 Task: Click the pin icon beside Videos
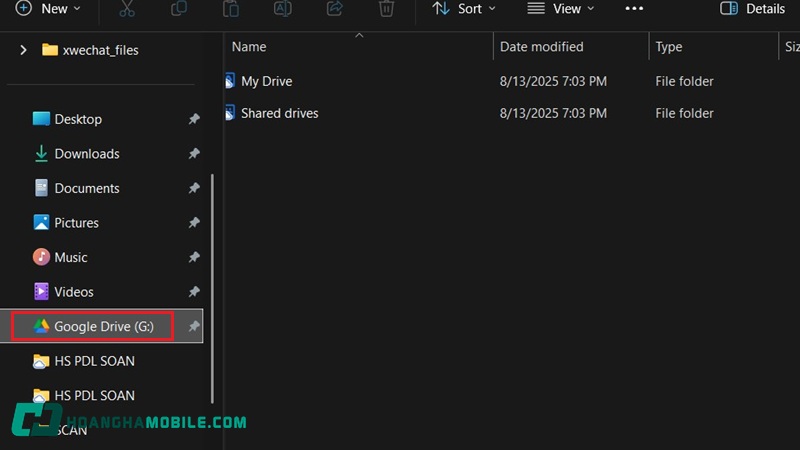tap(194, 292)
